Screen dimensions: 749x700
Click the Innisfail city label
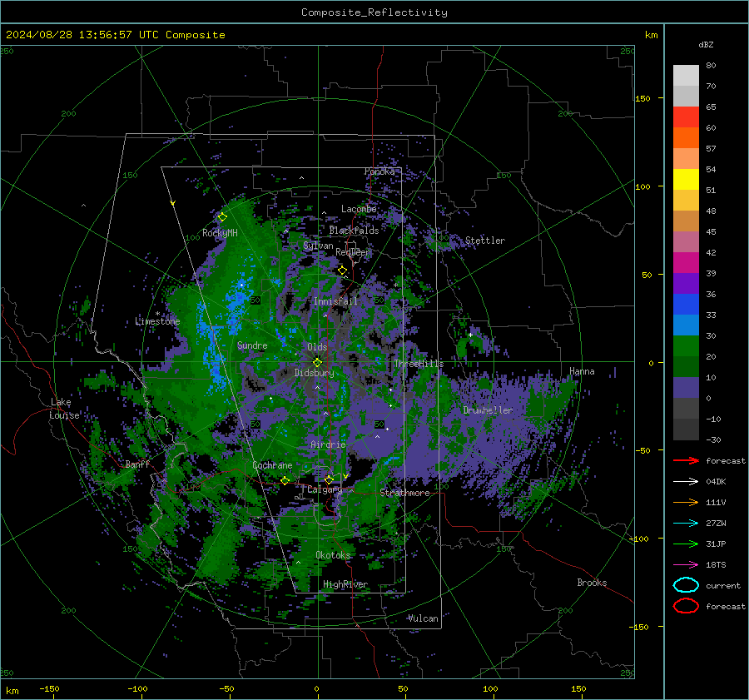click(336, 301)
